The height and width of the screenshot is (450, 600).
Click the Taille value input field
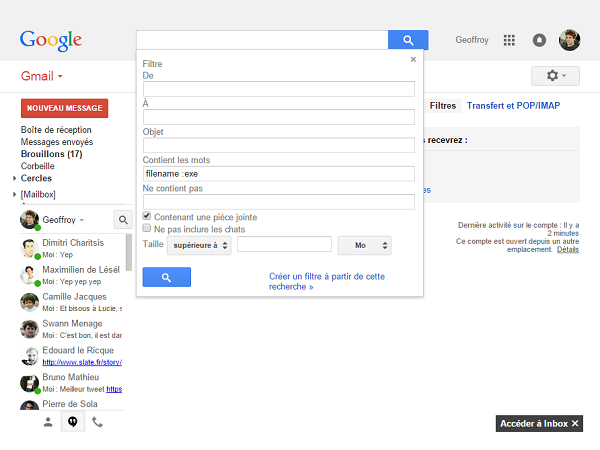[284, 244]
